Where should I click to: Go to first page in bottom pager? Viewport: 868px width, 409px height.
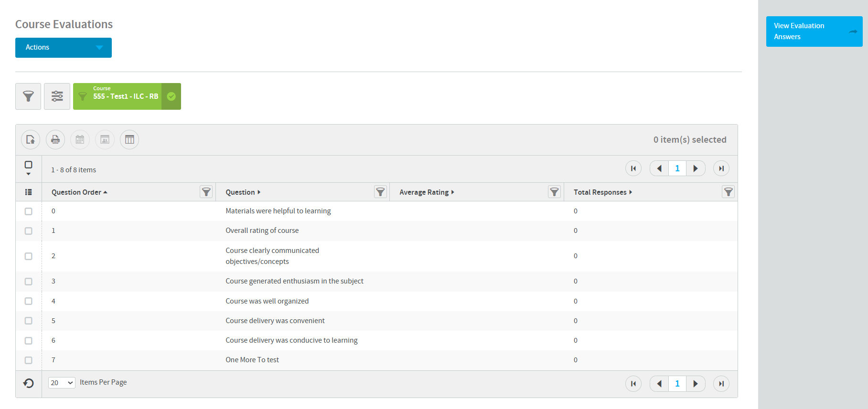[x=633, y=384]
